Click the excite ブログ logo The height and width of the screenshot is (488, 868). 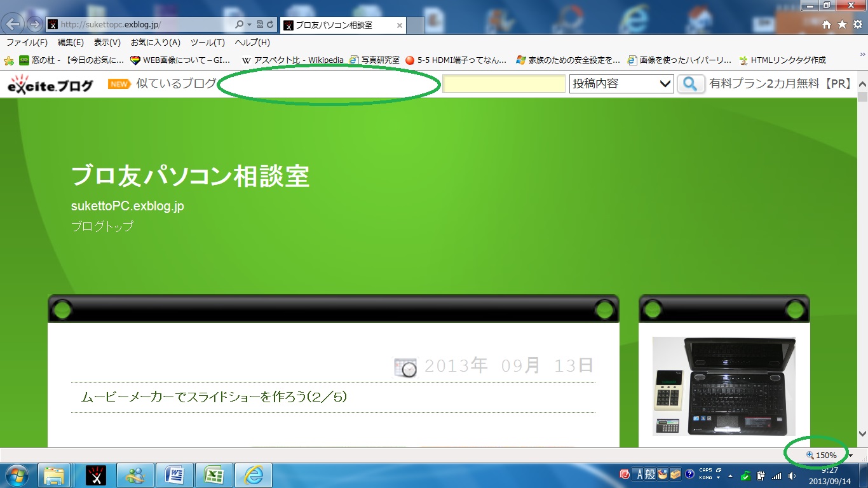coord(50,84)
